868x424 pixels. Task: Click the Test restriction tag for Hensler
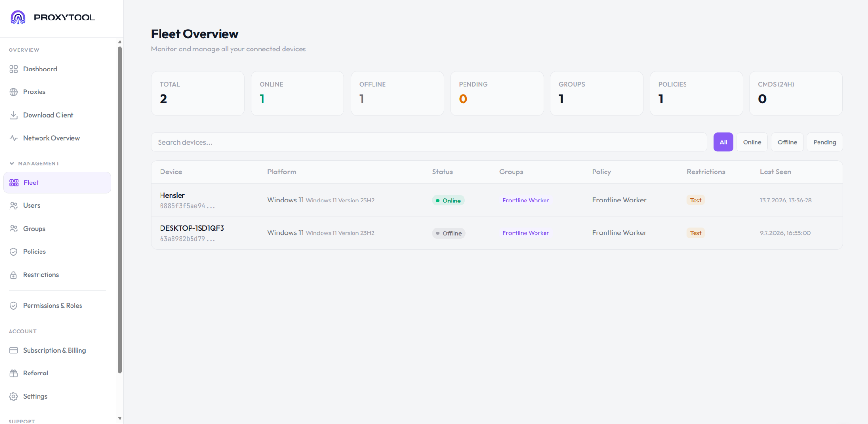[696, 201]
